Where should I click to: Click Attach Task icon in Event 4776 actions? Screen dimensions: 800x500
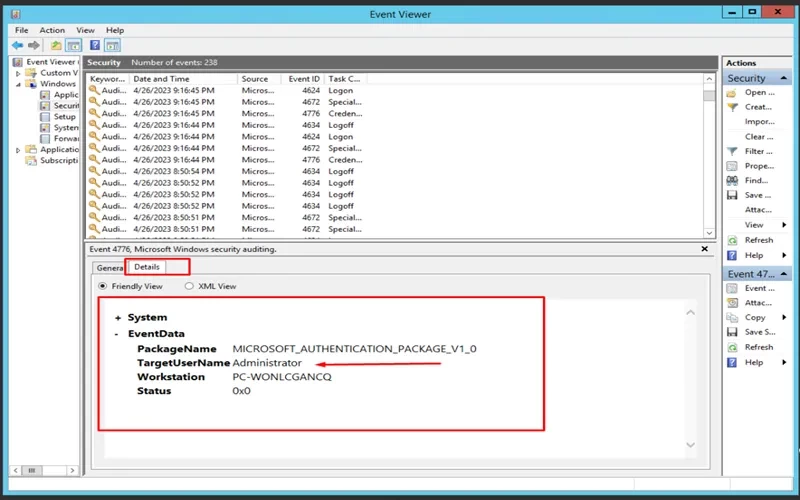tap(732, 303)
